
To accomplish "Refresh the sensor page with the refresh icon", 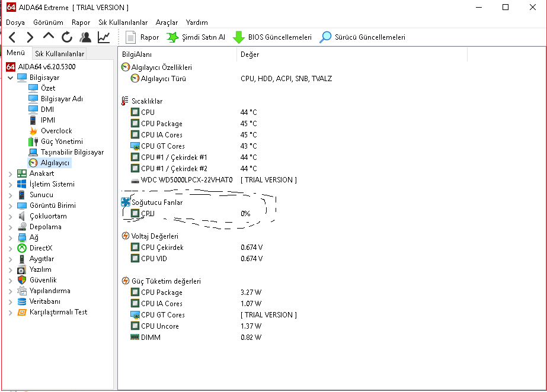I will pos(67,37).
